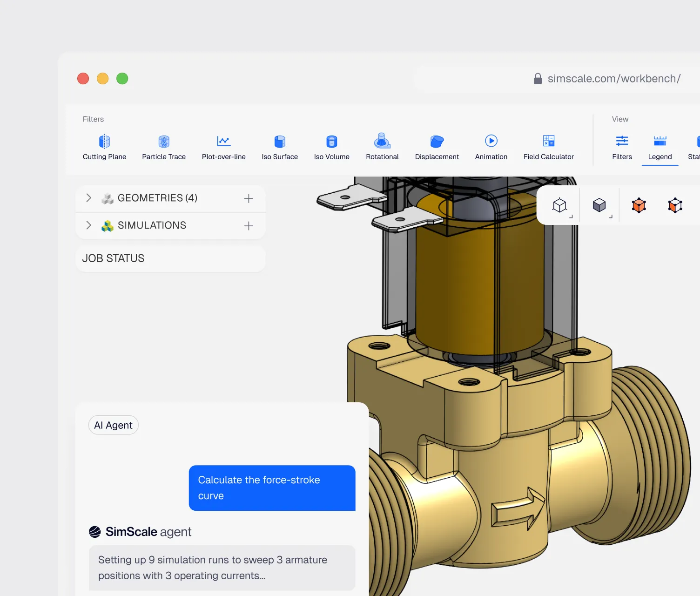
Task: Click the SIMULATIONS label
Action: click(152, 225)
